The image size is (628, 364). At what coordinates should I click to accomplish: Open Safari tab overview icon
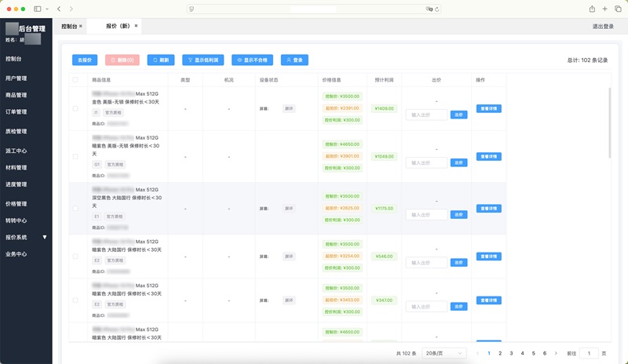[618, 9]
